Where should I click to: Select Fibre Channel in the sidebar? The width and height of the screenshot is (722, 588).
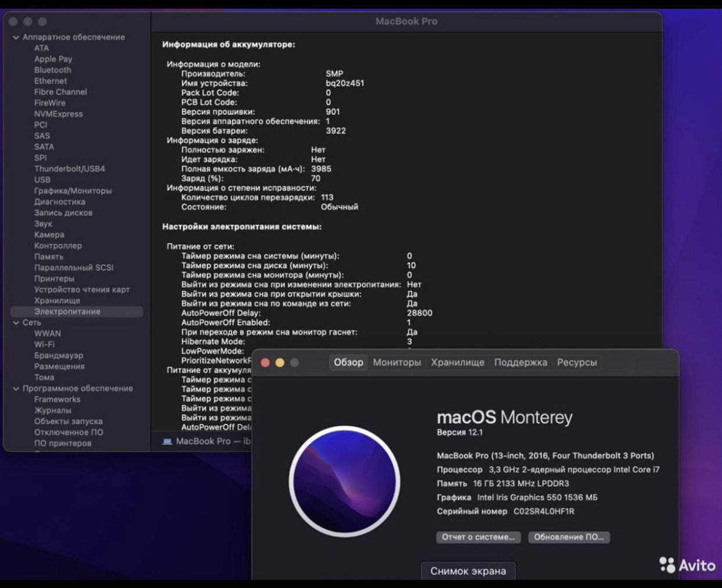click(x=60, y=92)
